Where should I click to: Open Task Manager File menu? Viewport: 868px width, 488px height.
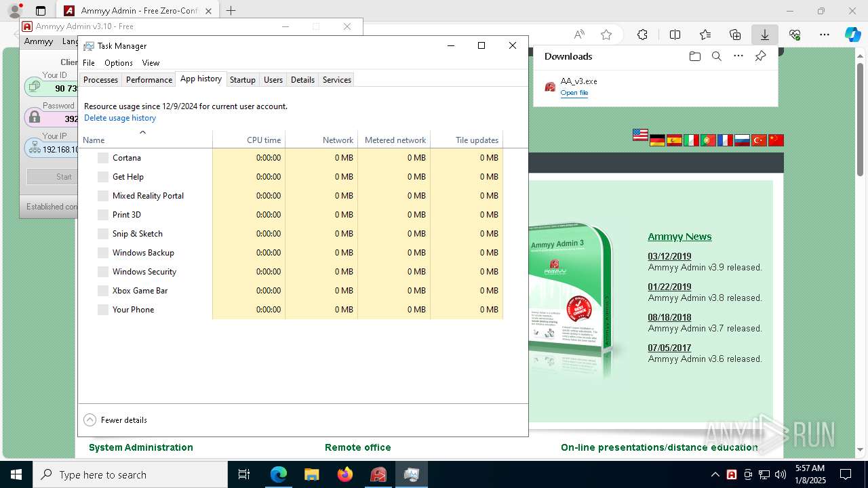[x=89, y=63]
